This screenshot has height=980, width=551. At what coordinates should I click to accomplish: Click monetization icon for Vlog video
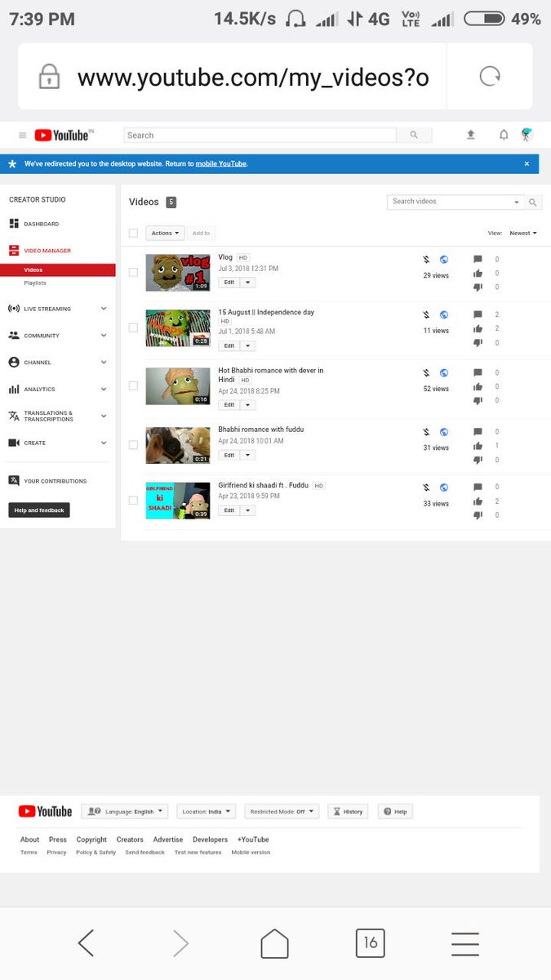click(x=426, y=259)
